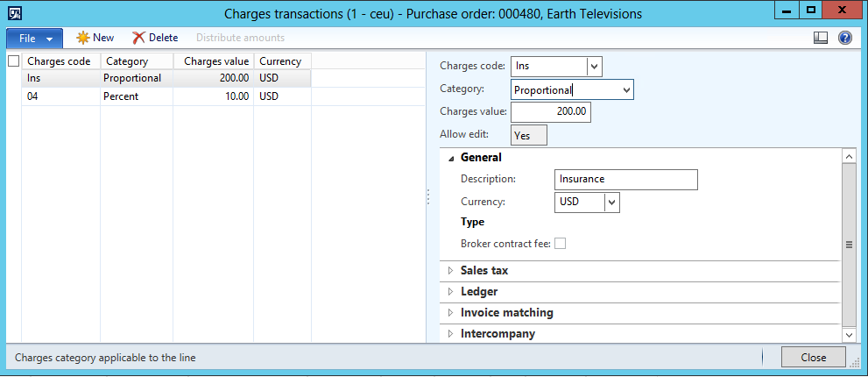This screenshot has width=868, height=377.
Task: Open the Charges code dropdown
Action: 594,67
